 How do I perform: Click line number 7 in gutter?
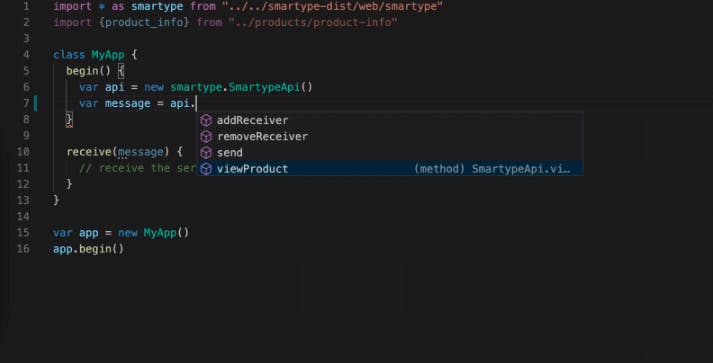click(x=26, y=103)
